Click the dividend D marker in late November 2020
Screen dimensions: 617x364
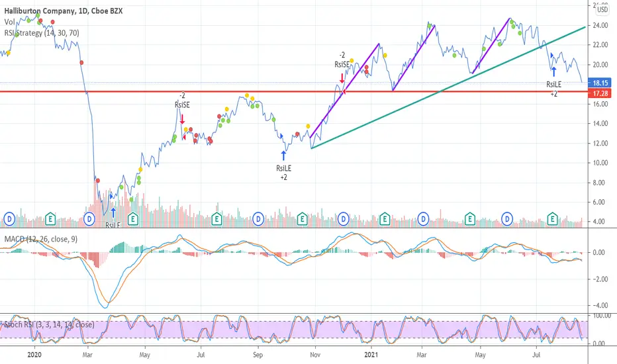[x=344, y=219]
